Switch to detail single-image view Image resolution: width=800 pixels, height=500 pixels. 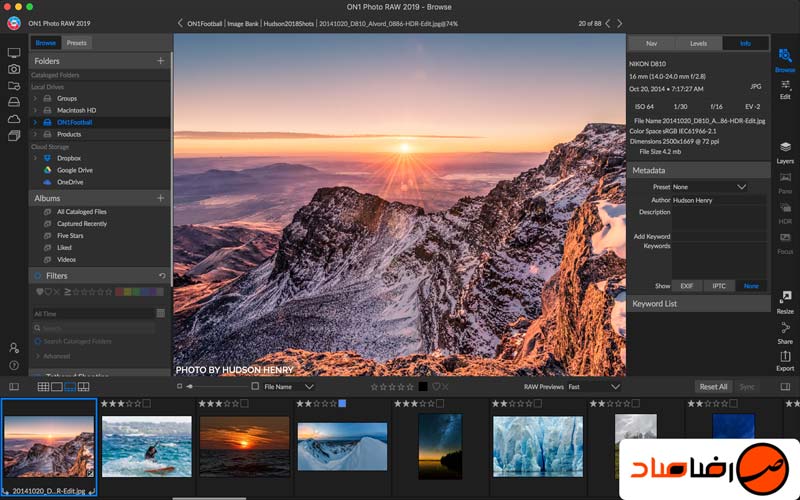(57, 387)
